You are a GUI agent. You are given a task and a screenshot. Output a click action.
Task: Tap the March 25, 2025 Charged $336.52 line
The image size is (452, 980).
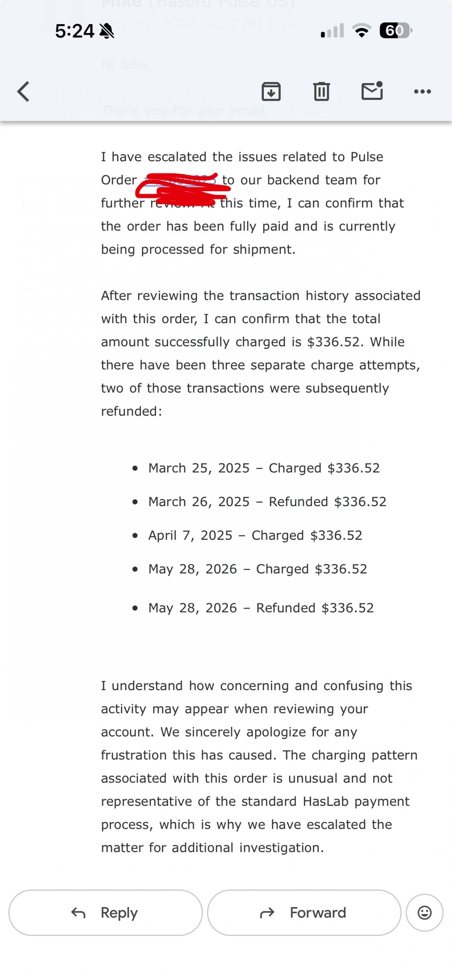click(x=264, y=468)
